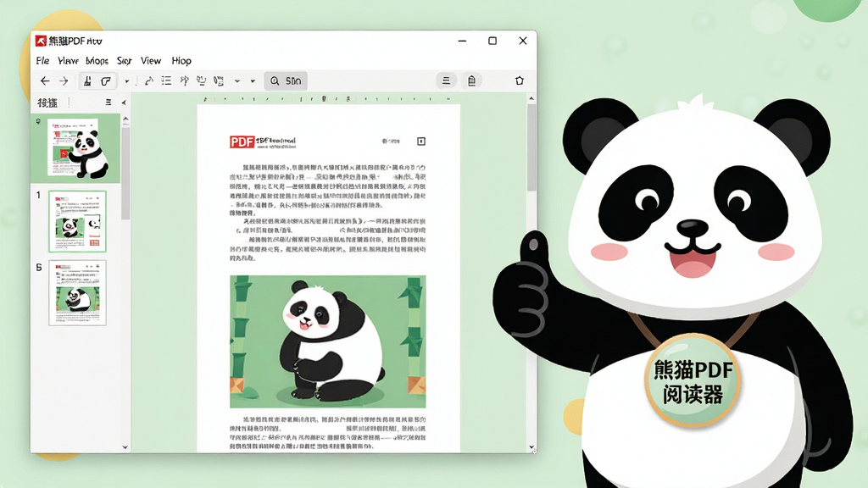
Task: Click the red app icon in title bar
Action: (41, 41)
